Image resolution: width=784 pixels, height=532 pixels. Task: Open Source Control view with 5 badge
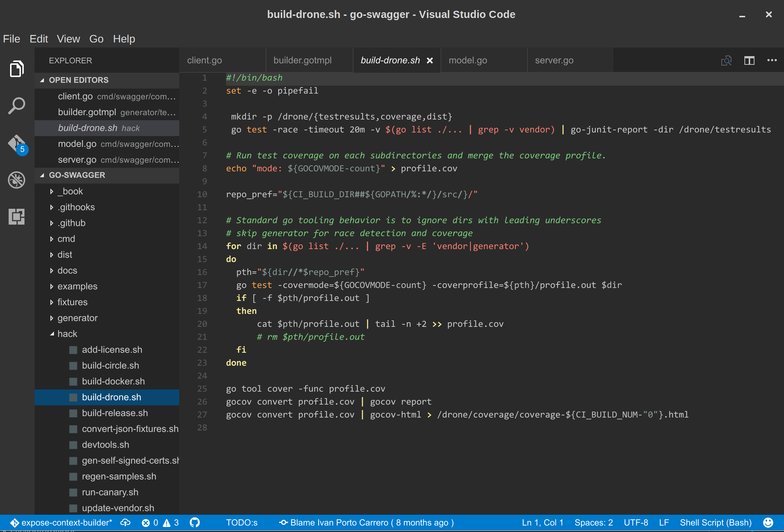[x=17, y=144]
